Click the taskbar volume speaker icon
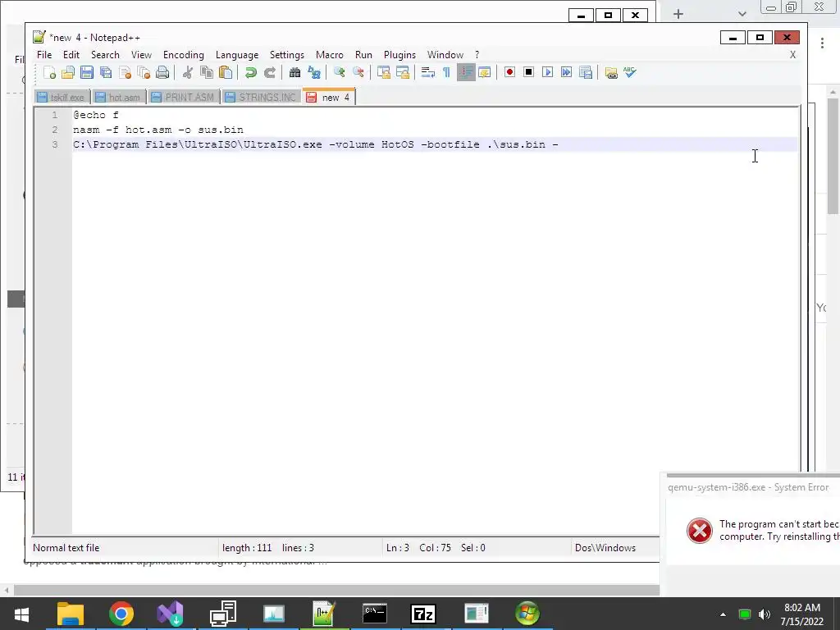 [765, 614]
